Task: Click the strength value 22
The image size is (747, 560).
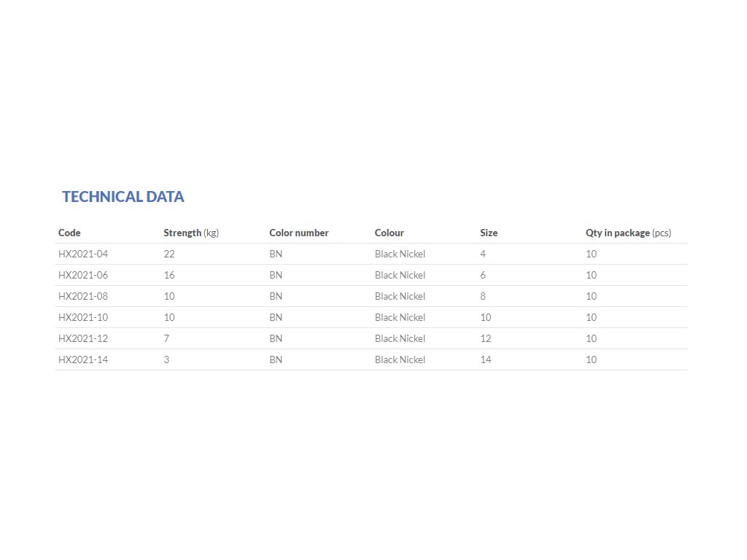Action: 169,254
